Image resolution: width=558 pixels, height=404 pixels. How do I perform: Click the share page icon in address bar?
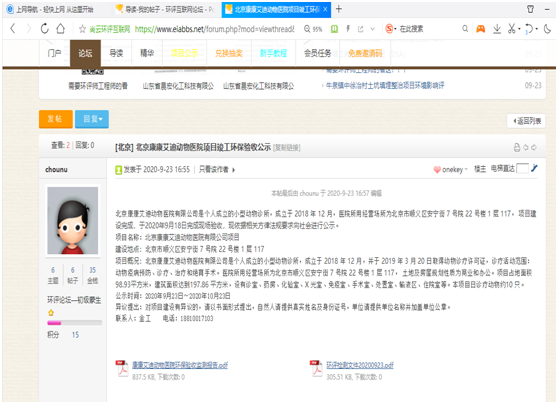click(360, 29)
